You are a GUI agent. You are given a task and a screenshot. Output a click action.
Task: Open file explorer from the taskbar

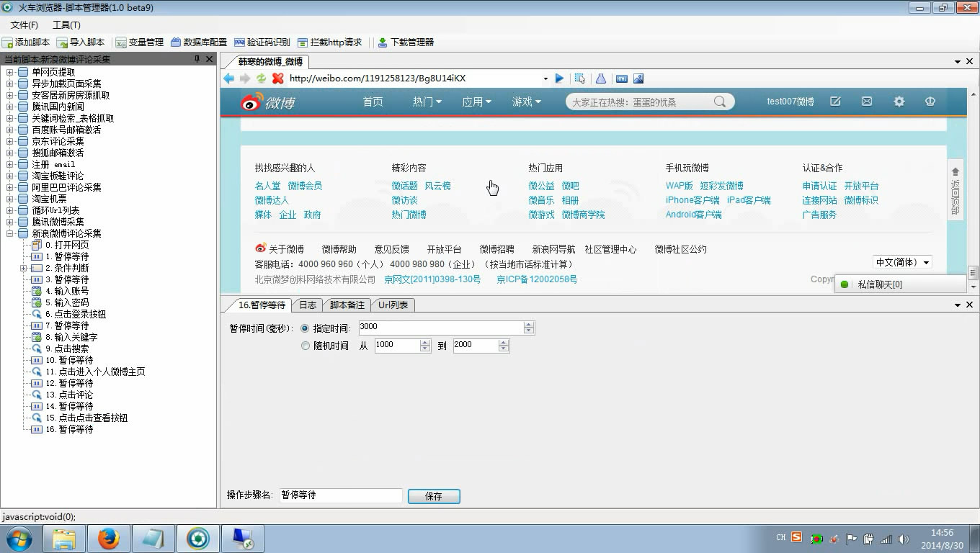pos(64,539)
